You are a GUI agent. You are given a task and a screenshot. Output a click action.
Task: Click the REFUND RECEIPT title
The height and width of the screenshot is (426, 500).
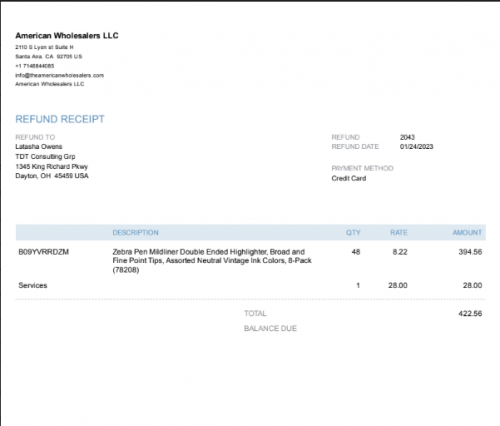coord(60,119)
